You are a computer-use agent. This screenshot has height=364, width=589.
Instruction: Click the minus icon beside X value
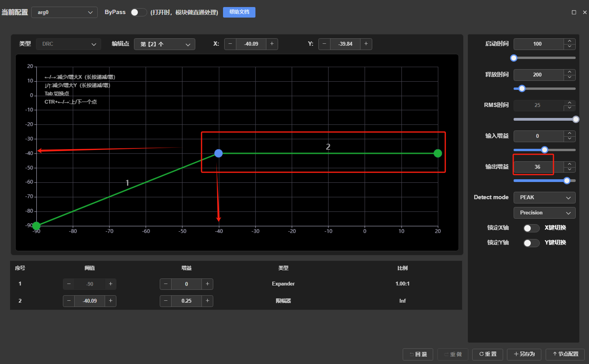point(230,44)
